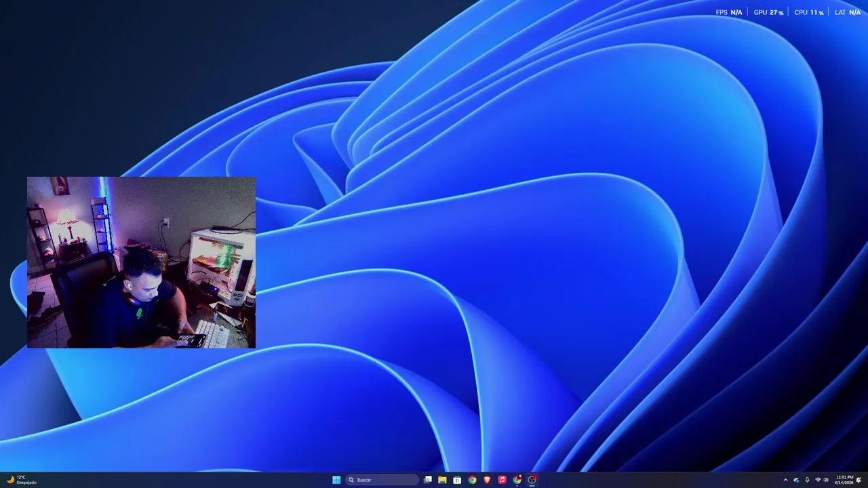This screenshot has height=488, width=868.
Task: Click the GPU 27% overlay readout
Action: [768, 12]
